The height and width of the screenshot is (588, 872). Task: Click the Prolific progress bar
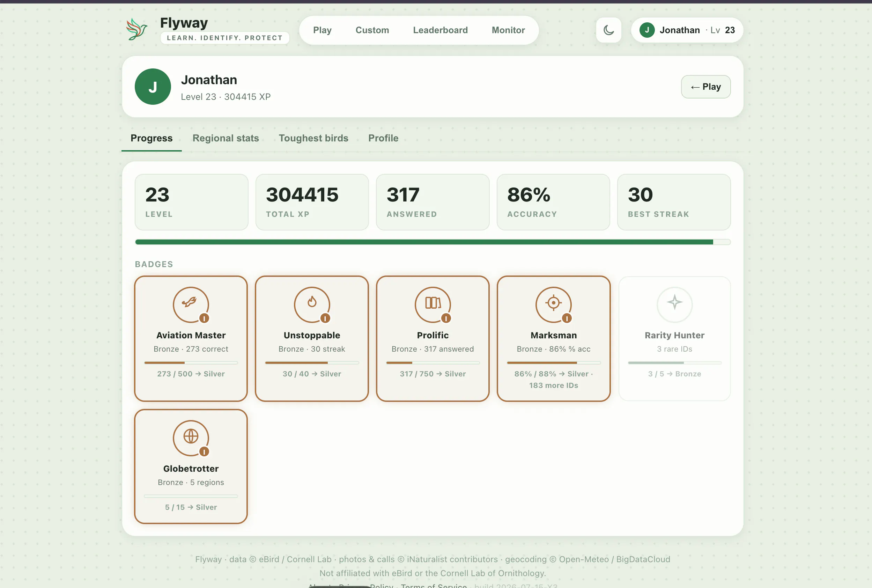433,363
